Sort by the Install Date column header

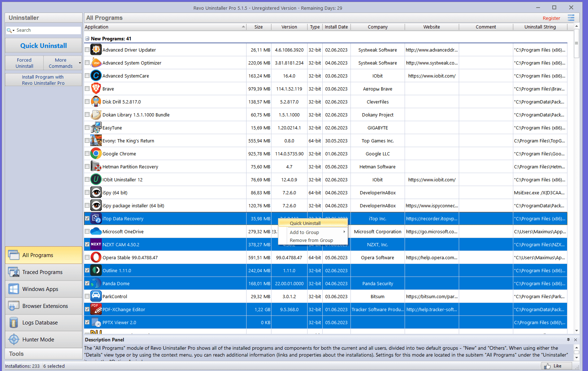pos(336,27)
